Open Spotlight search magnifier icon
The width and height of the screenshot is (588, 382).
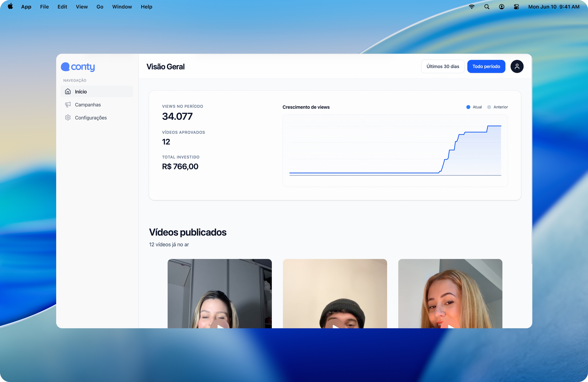tap(487, 7)
